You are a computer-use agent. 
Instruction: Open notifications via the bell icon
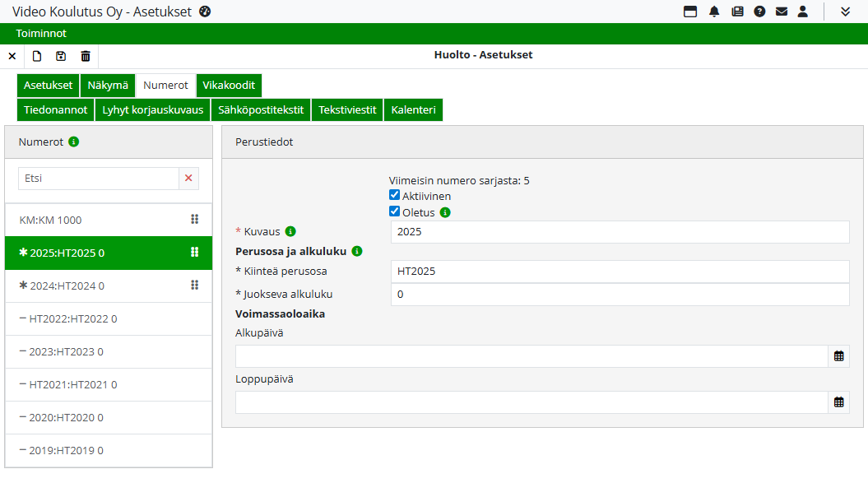(x=714, y=12)
